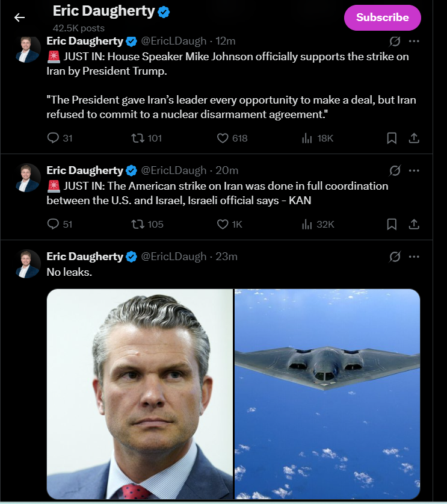Like the Mike Johnson post
The width and height of the screenshot is (447, 504).
coord(223,138)
